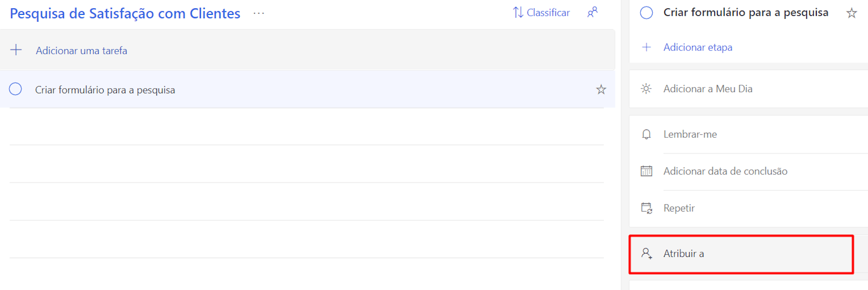This screenshot has width=868, height=290.
Task: Click Adicionar etapa to add a step
Action: pos(697,47)
